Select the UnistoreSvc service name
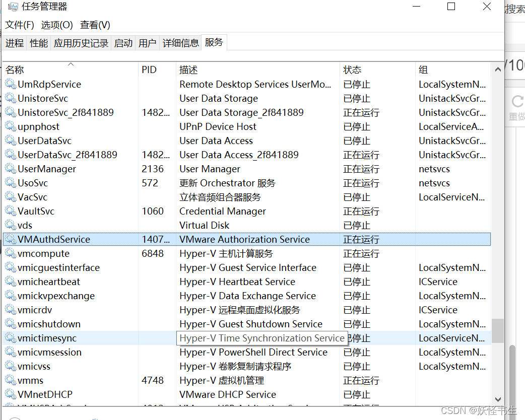525x420 pixels. [43, 98]
